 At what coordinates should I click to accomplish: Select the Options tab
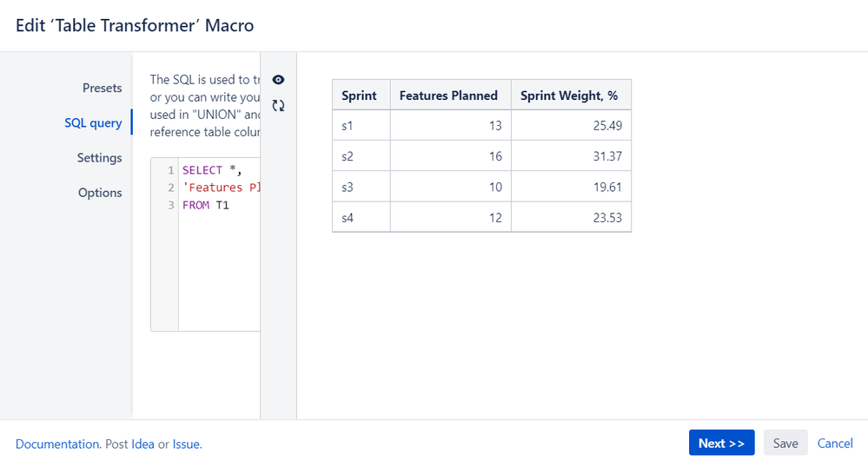click(x=100, y=193)
